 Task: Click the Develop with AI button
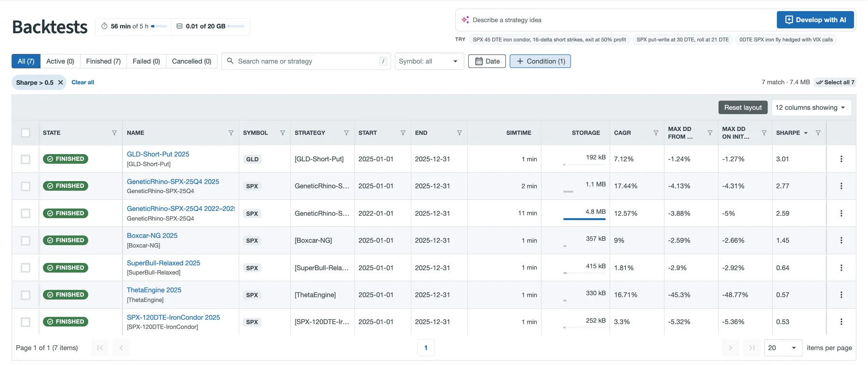coord(815,20)
